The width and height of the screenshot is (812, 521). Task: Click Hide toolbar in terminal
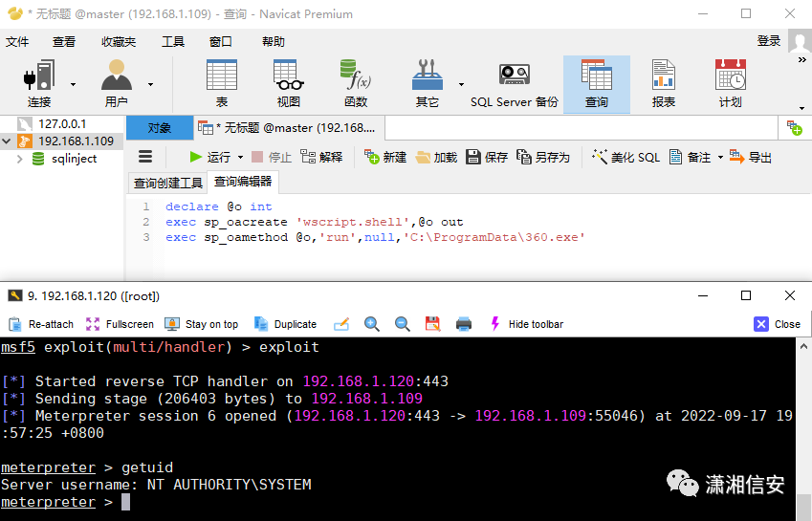click(x=527, y=324)
